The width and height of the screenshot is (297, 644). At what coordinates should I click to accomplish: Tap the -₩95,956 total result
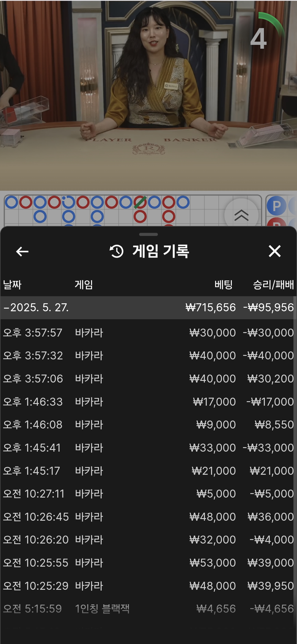pos(269,307)
